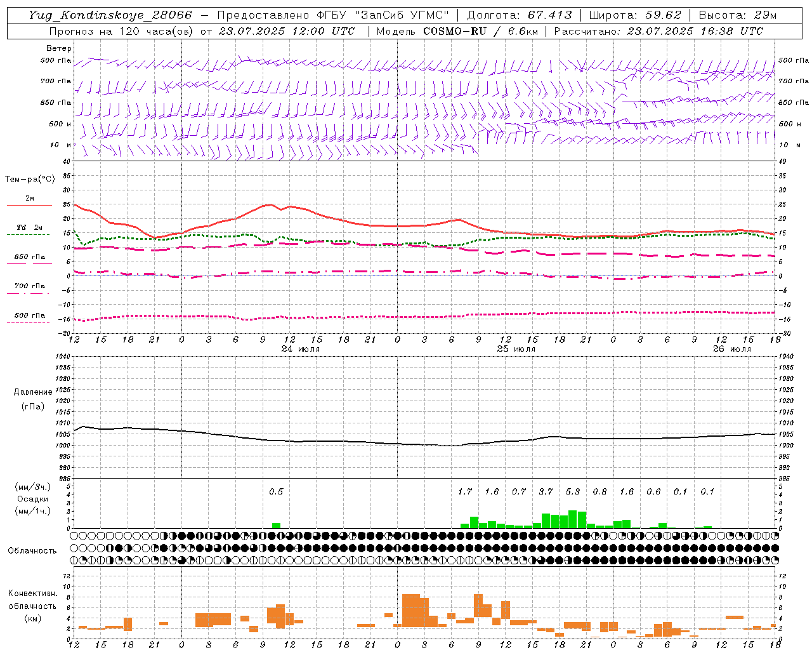This screenshot has width=812, height=650.
Task: Click the Облачность panel label
Action: [32, 551]
